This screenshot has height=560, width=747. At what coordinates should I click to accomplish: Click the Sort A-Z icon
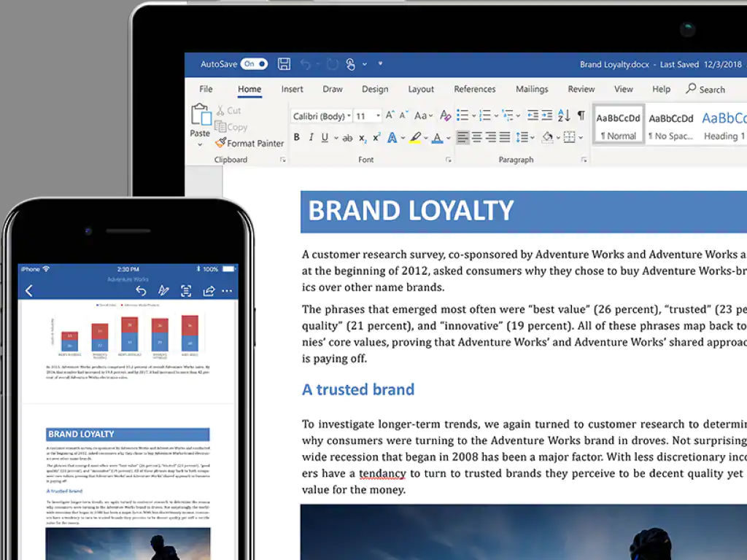pos(564,115)
